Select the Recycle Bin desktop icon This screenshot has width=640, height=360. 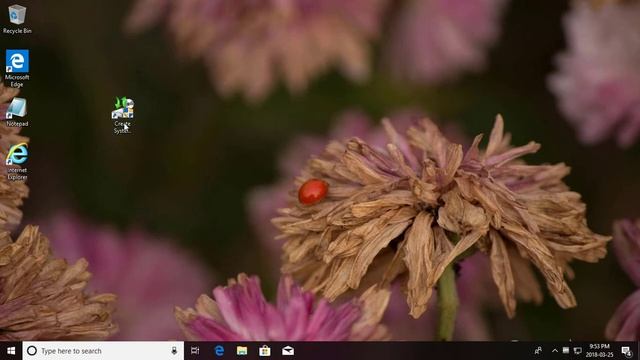(x=17, y=19)
